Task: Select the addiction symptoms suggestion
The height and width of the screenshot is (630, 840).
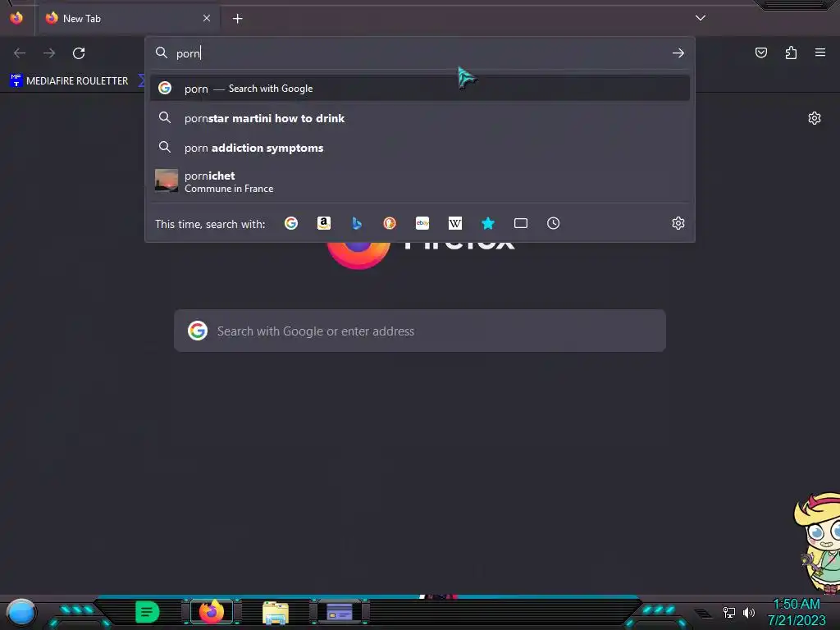Action: pos(420,148)
